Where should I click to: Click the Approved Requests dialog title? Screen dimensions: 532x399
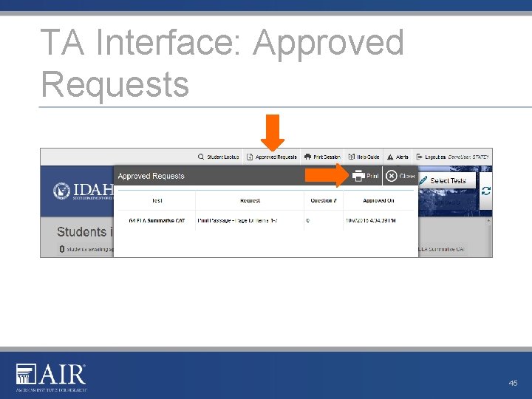[151, 176]
